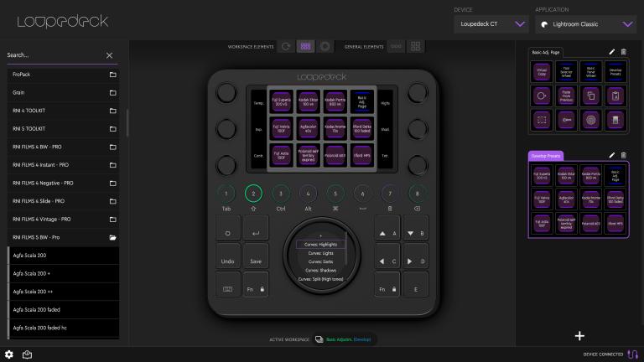644x362 pixels.
Task: Select the square buttons general elements icon
Action: [415, 46]
